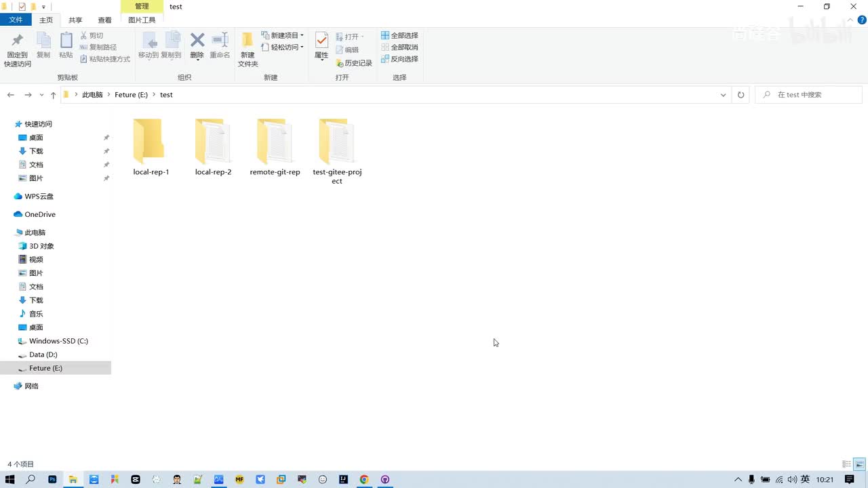Switch to the Share (共享) tab

pos(75,20)
